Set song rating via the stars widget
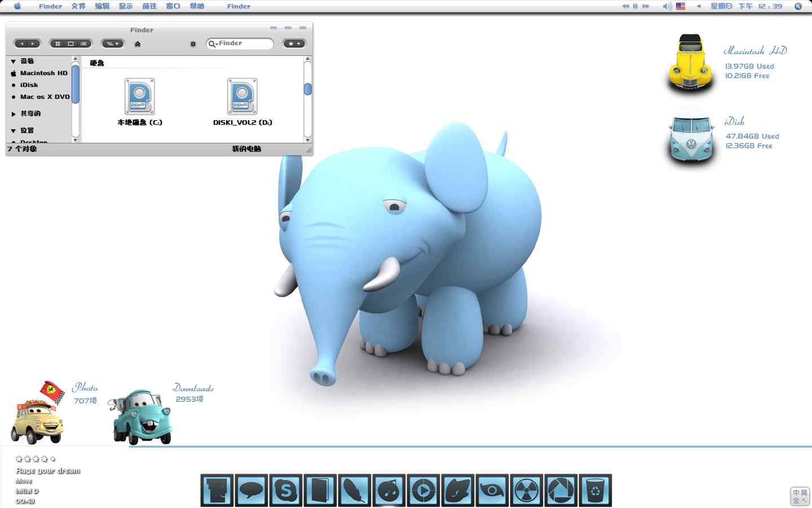Viewport: 812px width, 508px height. click(36, 459)
